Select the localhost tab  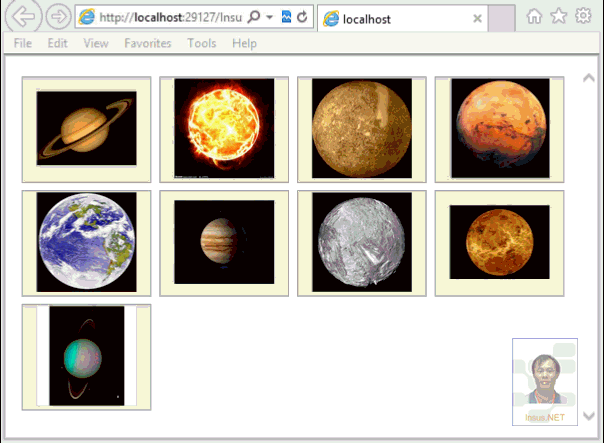[402, 18]
